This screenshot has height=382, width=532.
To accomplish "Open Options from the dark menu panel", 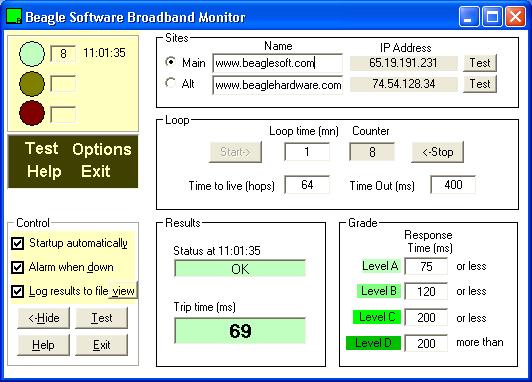I will (102, 149).
